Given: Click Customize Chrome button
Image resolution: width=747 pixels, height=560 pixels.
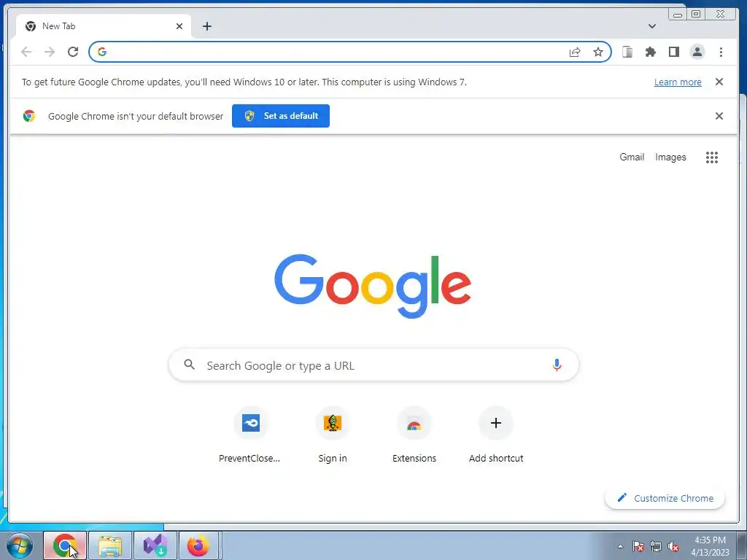Looking at the screenshot, I should point(665,498).
